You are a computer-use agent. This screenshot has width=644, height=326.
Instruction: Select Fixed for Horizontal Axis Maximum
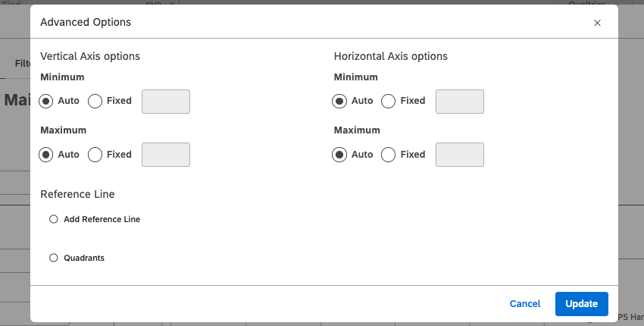point(389,155)
